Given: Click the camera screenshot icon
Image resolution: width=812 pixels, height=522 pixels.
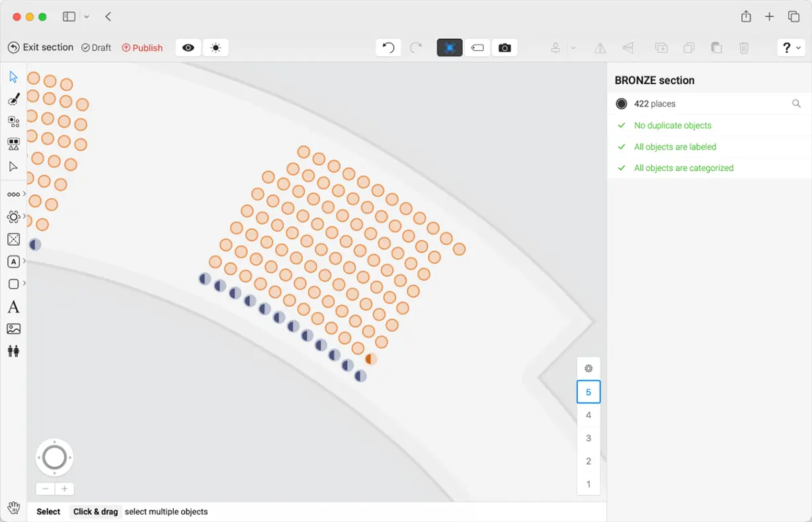Looking at the screenshot, I should (505, 48).
